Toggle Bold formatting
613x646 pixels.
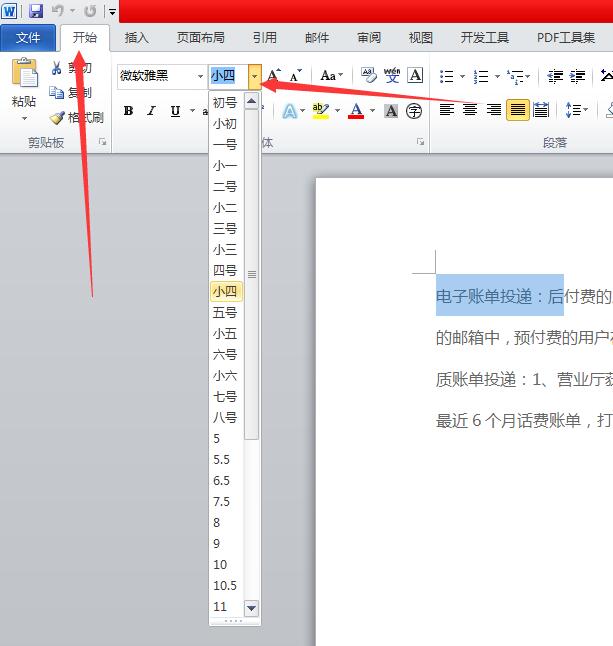coord(129,111)
